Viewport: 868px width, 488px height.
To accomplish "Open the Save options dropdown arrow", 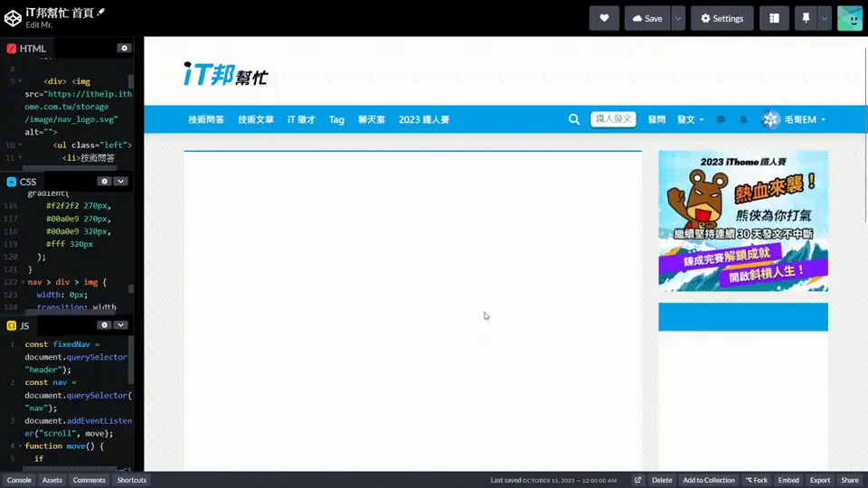I will point(678,18).
